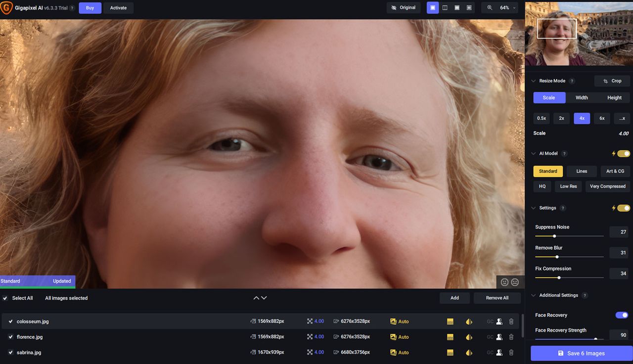The height and width of the screenshot is (364, 633).
Task: Choose the Low Res AI model
Action: pos(568,186)
